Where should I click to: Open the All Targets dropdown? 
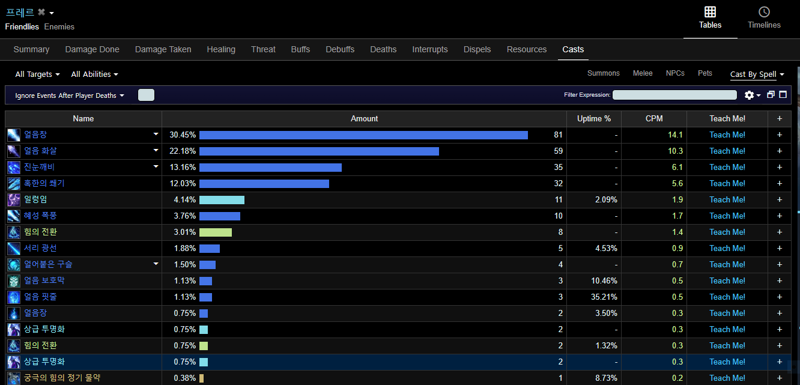tap(37, 74)
